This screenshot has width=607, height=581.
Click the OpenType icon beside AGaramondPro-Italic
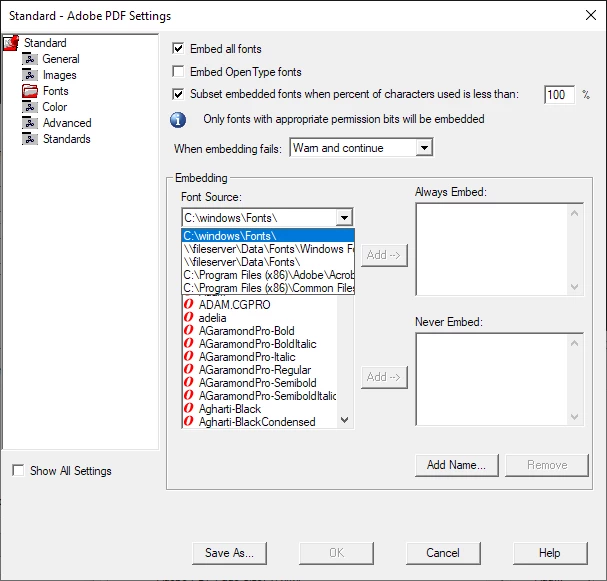189,356
